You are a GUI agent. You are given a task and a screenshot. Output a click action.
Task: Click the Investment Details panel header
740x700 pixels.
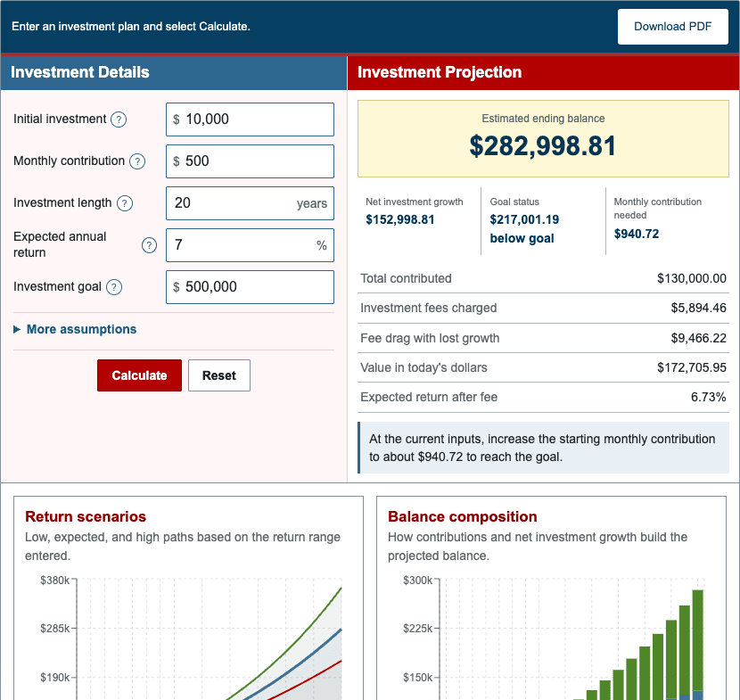(x=174, y=73)
